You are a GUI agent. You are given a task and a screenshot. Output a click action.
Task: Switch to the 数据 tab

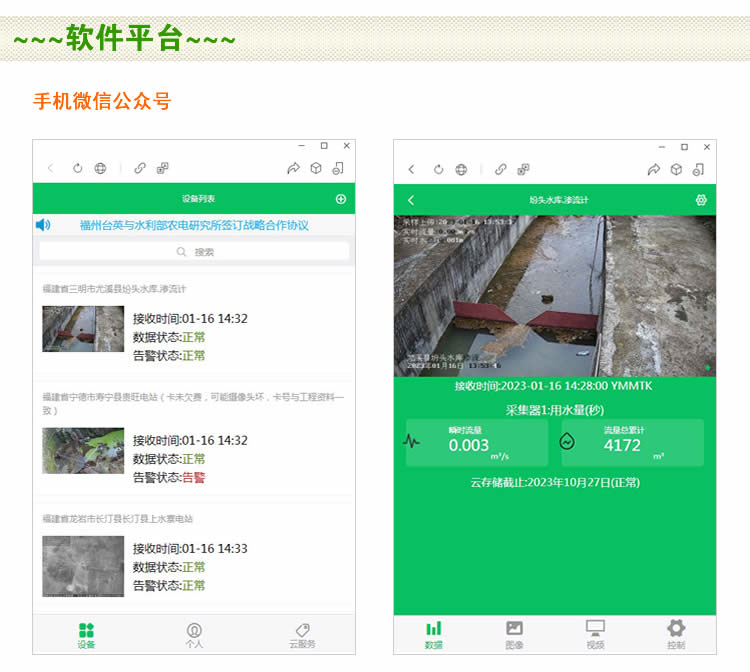click(x=434, y=635)
